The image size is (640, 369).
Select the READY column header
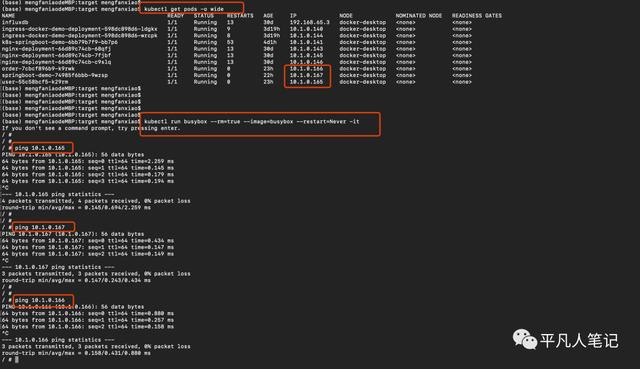pyautogui.click(x=176, y=16)
